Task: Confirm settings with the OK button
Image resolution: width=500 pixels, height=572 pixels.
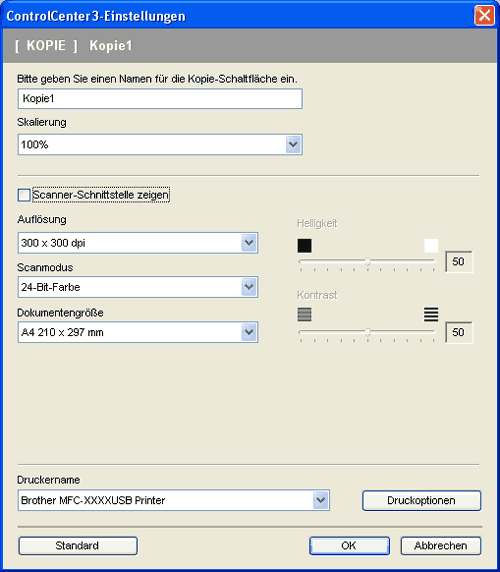Action: pyautogui.click(x=349, y=546)
